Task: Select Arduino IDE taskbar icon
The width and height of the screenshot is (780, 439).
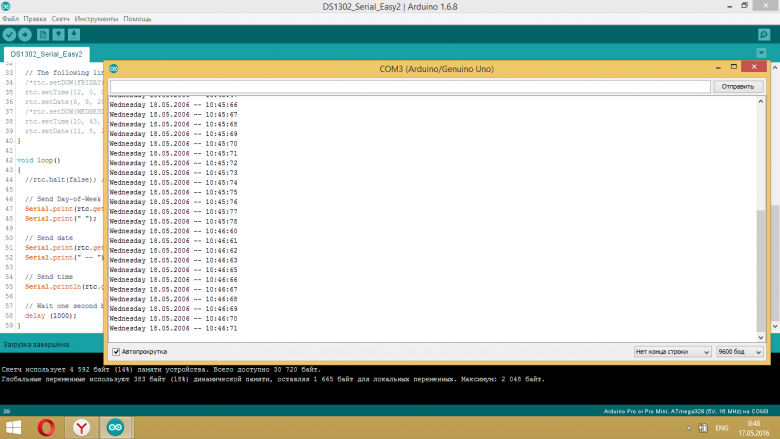Action: tap(116, 428)
